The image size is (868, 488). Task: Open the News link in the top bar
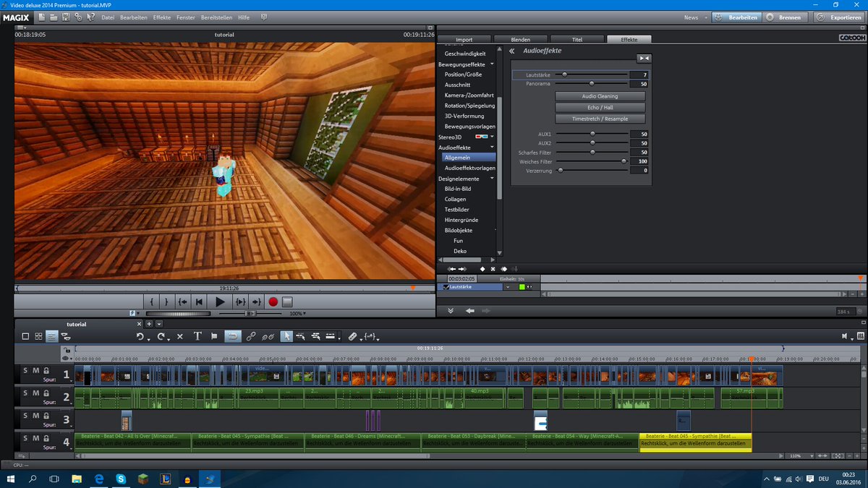(x=692, y=17)
